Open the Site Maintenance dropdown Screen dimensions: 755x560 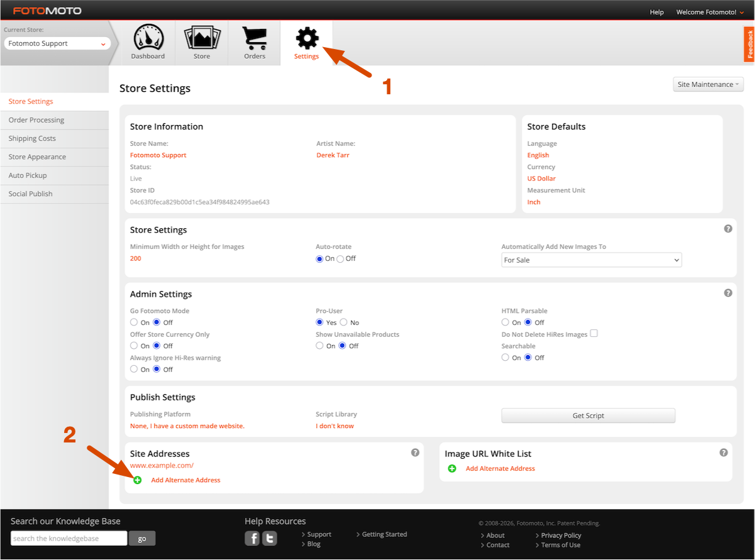click(x=708, y=84)
